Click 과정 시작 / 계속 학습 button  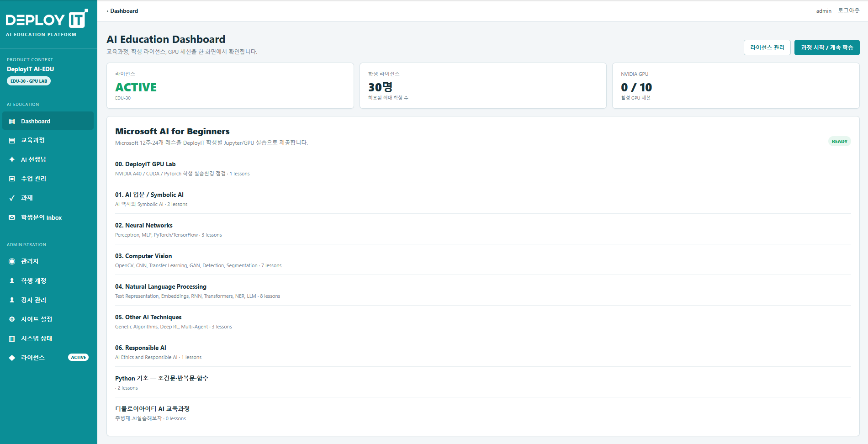coord(827,48)
